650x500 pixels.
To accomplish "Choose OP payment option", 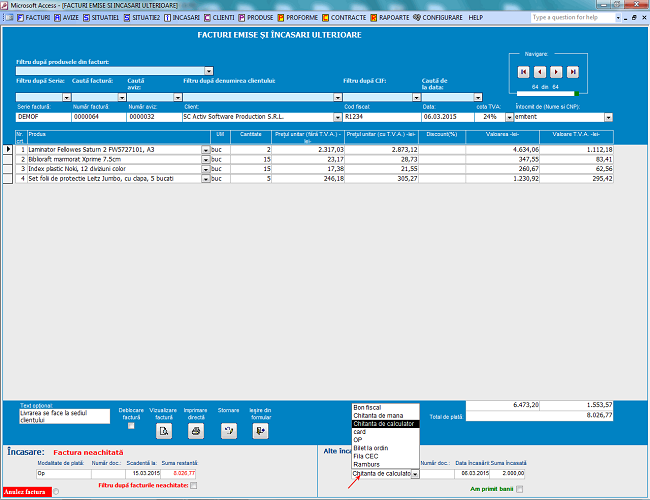I will point(386,440).
